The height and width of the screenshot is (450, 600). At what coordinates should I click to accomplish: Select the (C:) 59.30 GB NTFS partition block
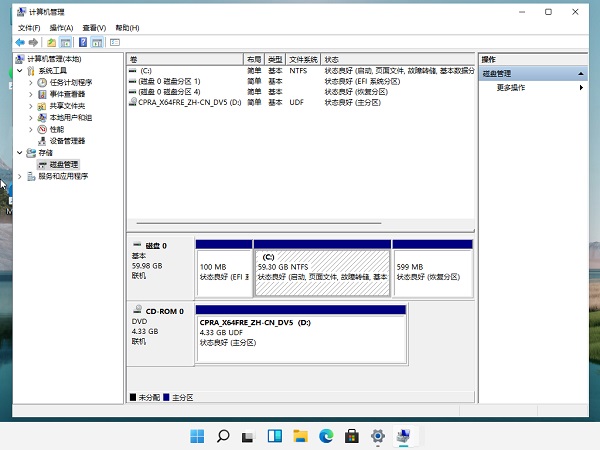322,268
